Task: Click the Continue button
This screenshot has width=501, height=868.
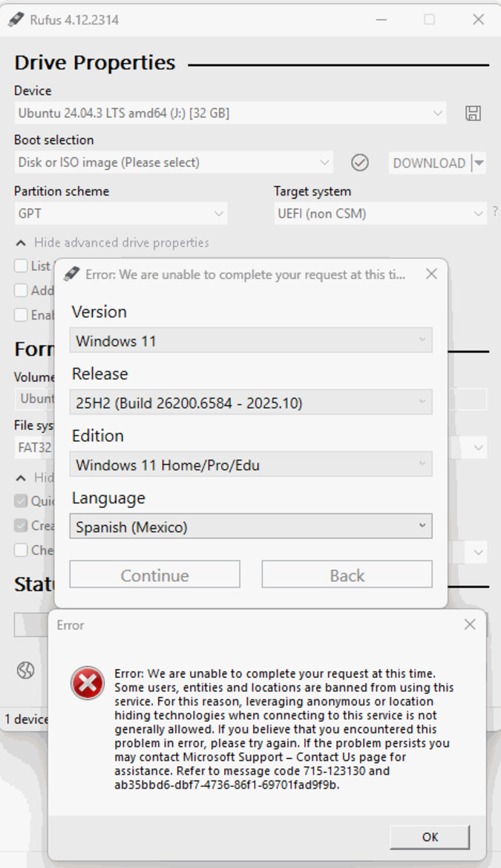Action: click(154, 575)
